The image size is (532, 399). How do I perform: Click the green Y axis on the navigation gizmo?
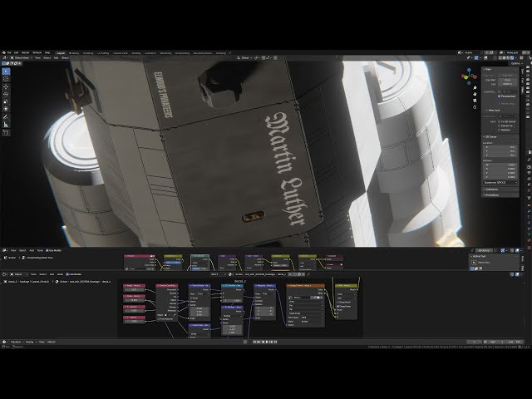point(464,76)
